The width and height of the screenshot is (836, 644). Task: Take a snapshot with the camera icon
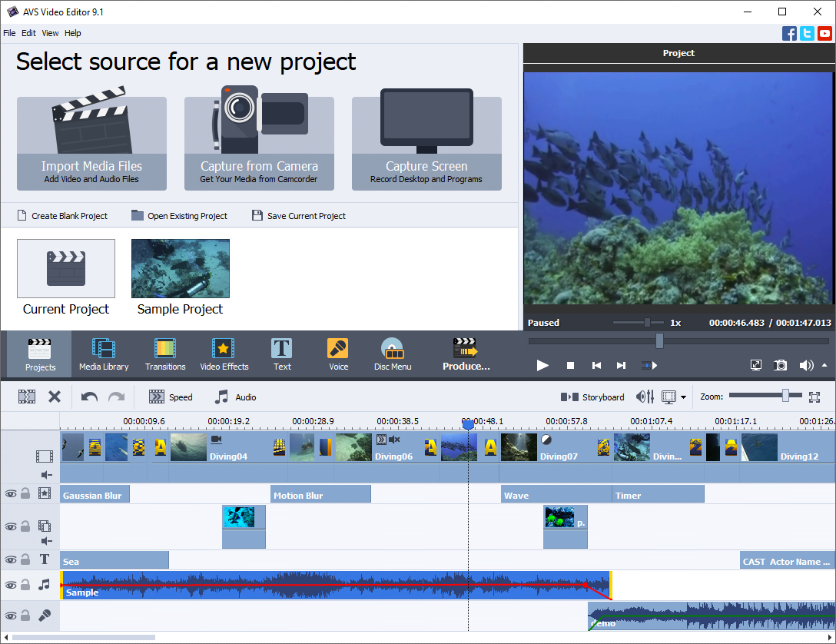[x=781, y=366]
